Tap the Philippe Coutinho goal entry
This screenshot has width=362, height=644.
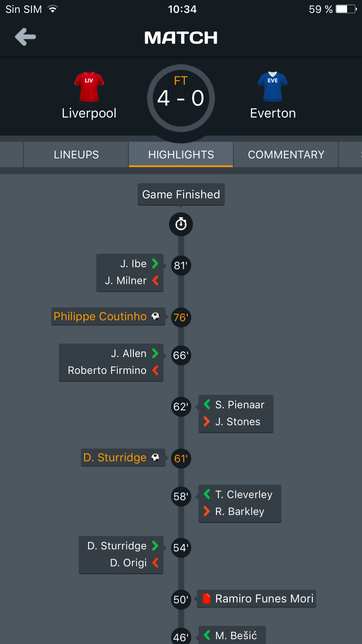(x=108, y=317)
